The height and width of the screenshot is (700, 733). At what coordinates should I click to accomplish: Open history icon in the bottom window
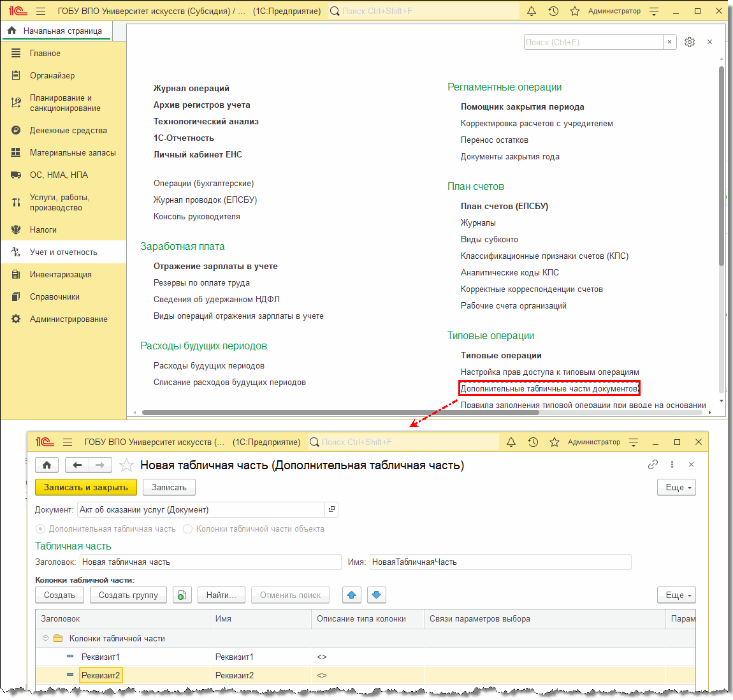pyautogui.click(x=533, y=442)
